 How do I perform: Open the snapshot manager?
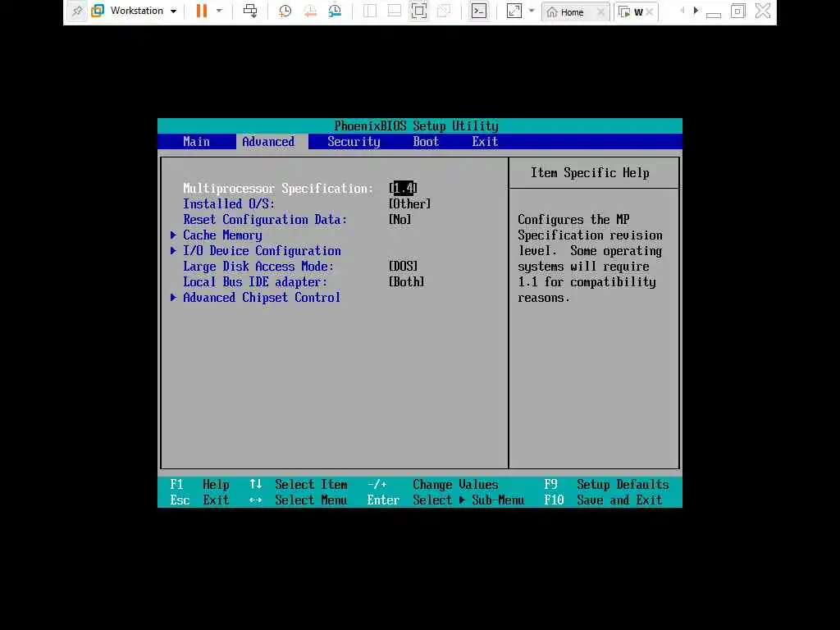point(335,11)
